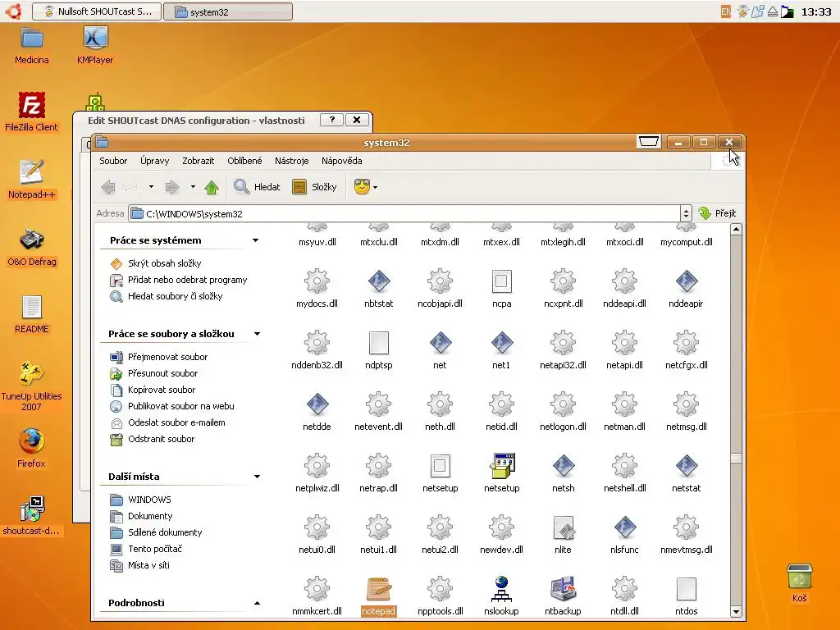Open the Nástroje menu
Screen dimensions: 840x630
point(291,161)
